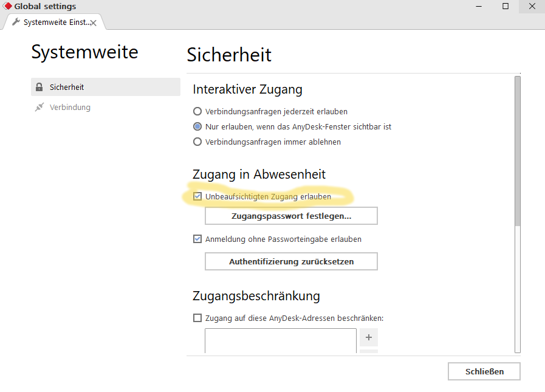
Task: Click the plug icon next to Verbindung
Action: click(x=39, y=107)
